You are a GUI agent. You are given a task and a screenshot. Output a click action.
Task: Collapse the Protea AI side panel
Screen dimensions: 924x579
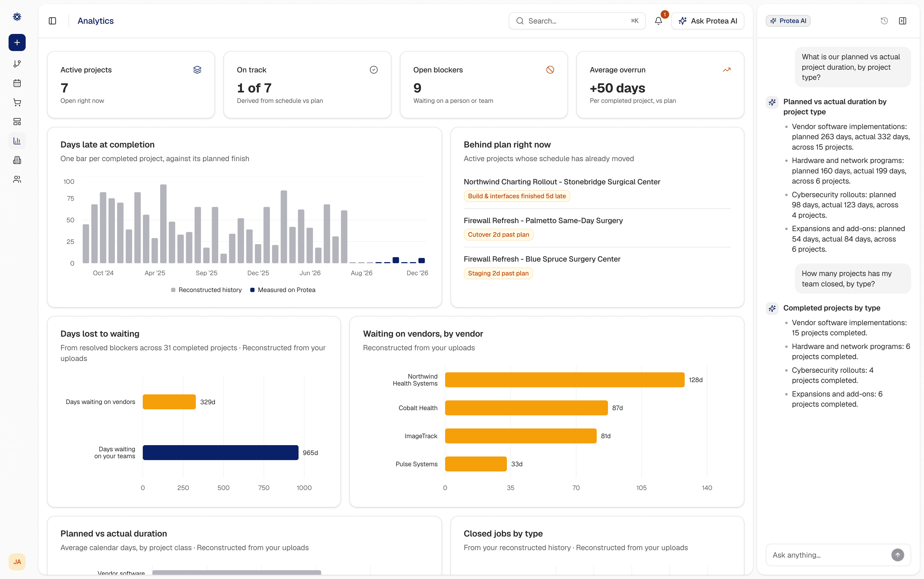[903, 21]
